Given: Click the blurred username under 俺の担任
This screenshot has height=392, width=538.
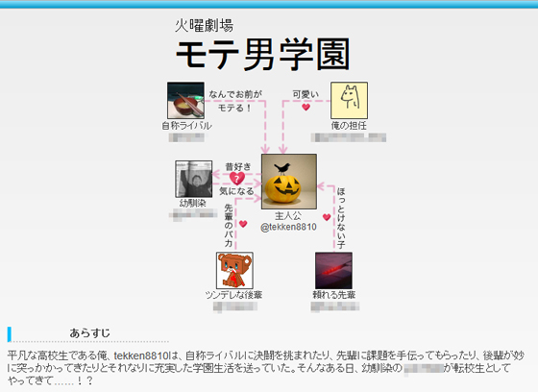Looking at the screenshot, I should point(349,137).
